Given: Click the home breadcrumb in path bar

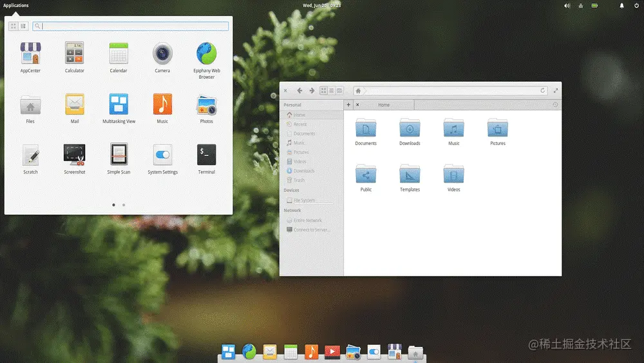Looking at the screenshot, I should click(x=358, y=90).
